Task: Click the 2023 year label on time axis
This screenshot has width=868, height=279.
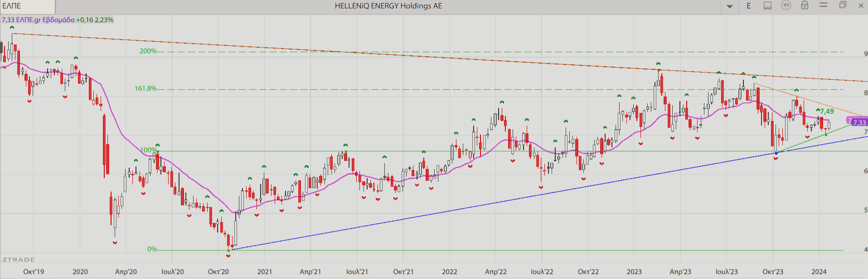Action: point(634,272)
